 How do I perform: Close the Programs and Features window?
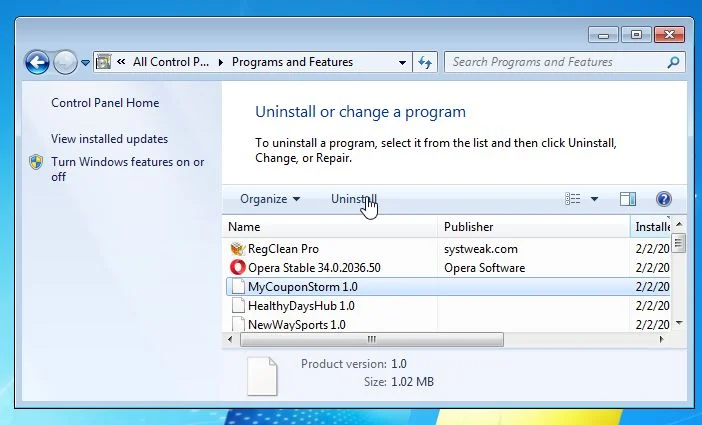(x=669, y=35)
